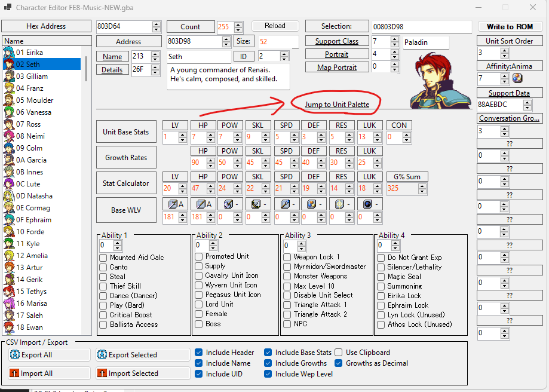Click the character description text field

[229, 75]
